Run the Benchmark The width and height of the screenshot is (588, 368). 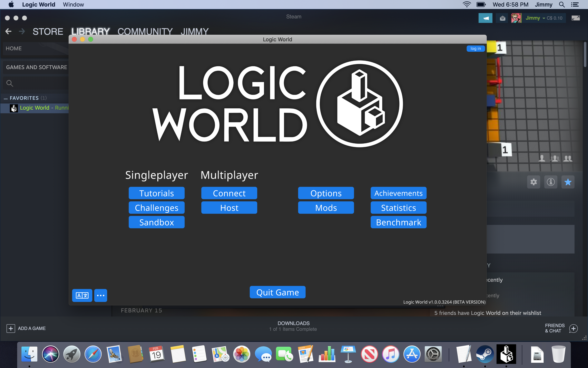[399, 222]
